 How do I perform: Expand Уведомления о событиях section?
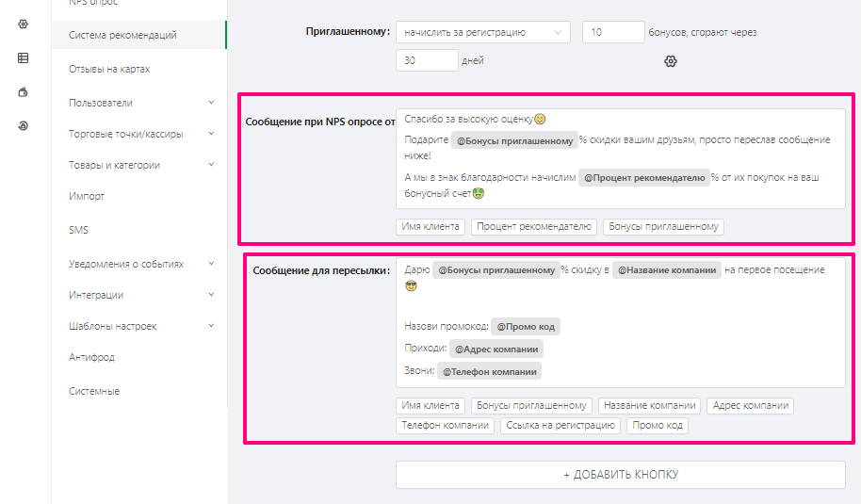139,264
